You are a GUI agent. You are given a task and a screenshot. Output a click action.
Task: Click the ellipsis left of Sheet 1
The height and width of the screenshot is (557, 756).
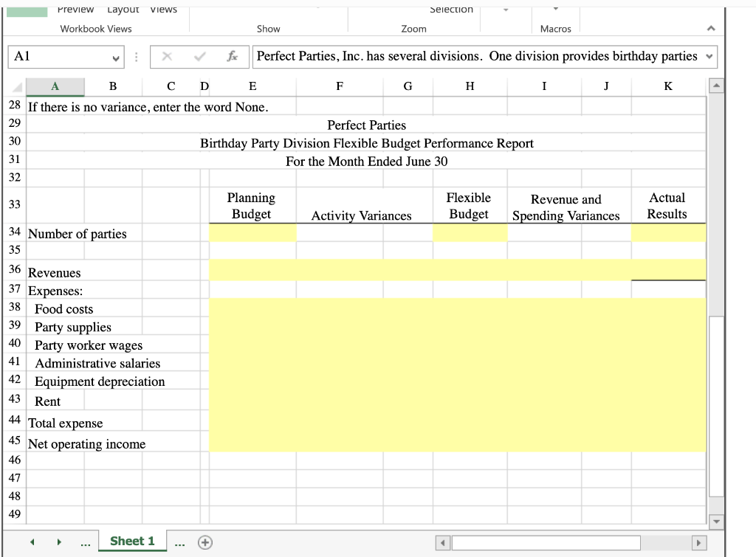click(x=86, y=544)
